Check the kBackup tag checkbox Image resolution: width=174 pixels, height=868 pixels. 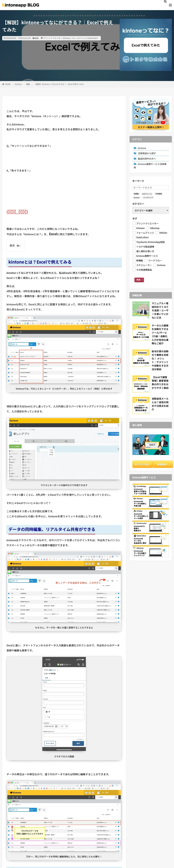pos(148,228)
